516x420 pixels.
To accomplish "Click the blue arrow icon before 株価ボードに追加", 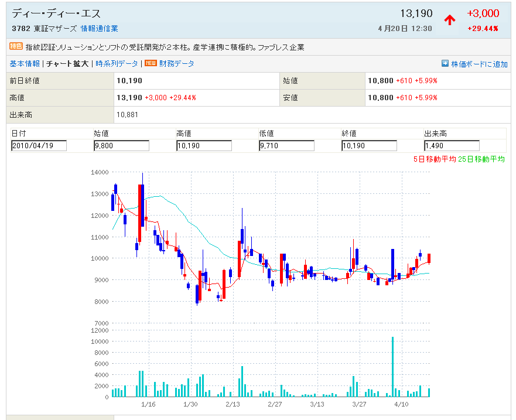I will click(x=445, y=64).
